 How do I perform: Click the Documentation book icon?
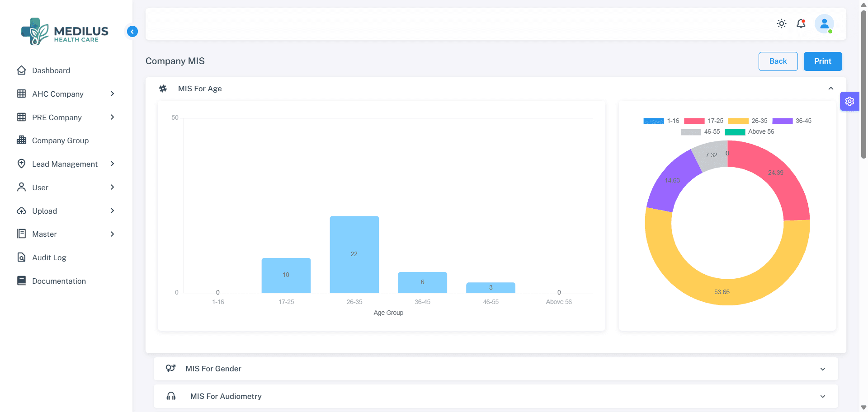pyautogui.click(x=21, y=281)
